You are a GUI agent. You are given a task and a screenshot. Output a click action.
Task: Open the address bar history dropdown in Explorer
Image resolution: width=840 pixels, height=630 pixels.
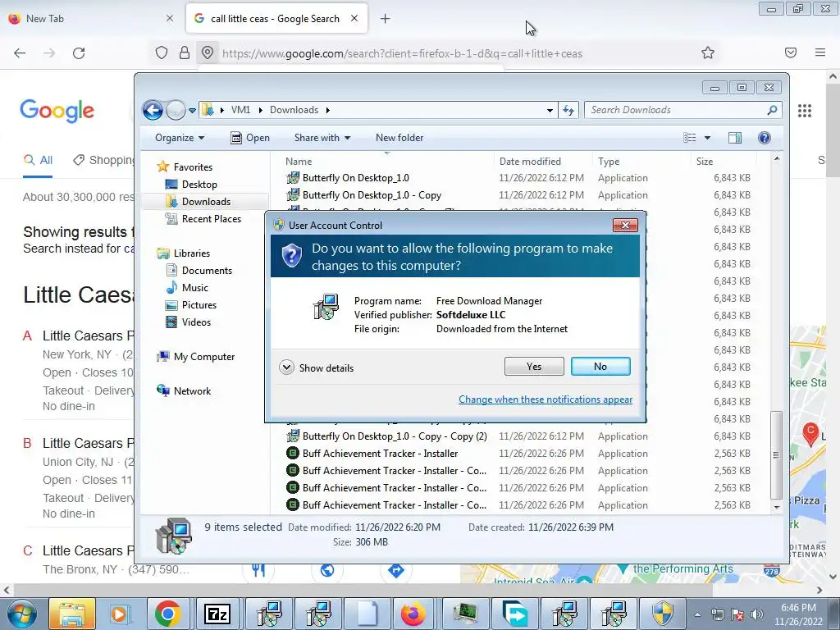pos(550,111)
